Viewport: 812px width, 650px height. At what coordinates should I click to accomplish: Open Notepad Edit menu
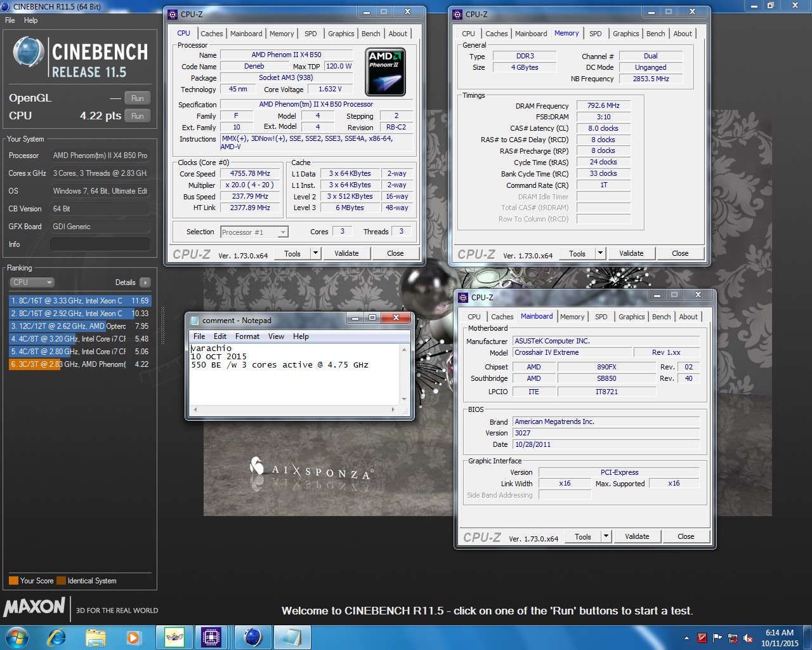click(x=220, y=336)
